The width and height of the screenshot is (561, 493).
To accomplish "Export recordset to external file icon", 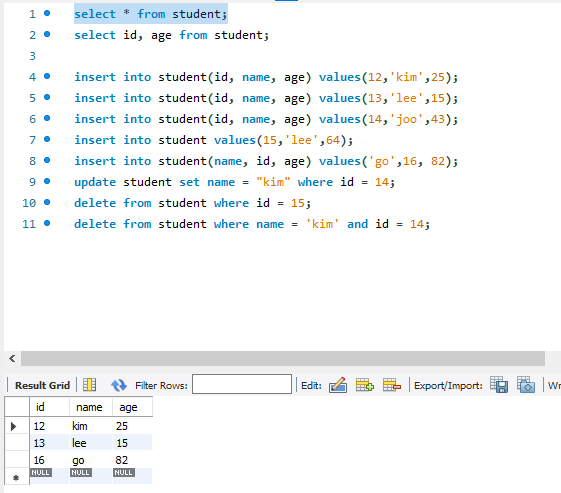I will click(499, 385).
